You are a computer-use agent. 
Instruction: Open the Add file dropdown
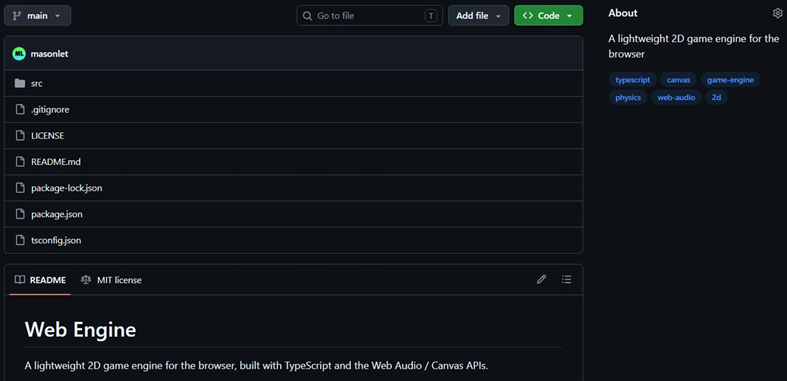point(478,16)
